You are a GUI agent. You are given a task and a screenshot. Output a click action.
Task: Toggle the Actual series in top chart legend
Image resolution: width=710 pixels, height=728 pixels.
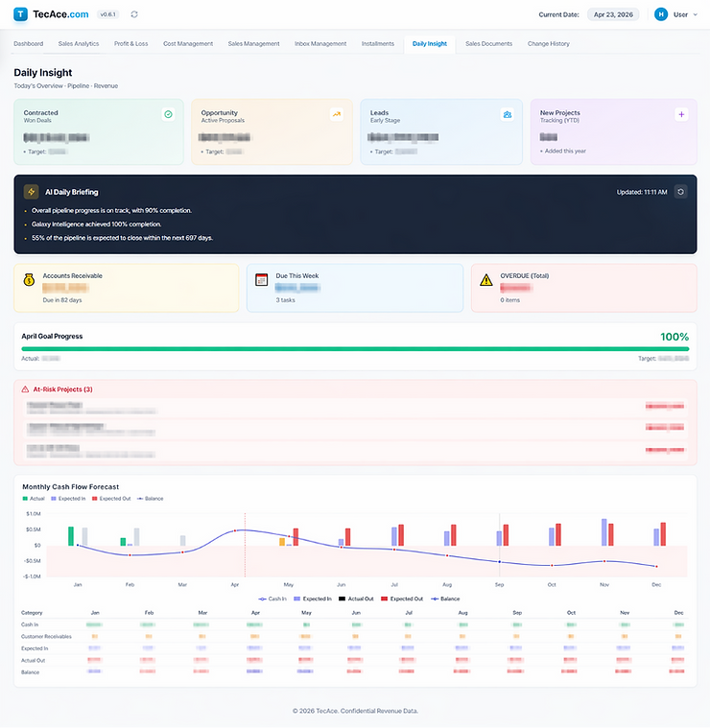(34, 499)
